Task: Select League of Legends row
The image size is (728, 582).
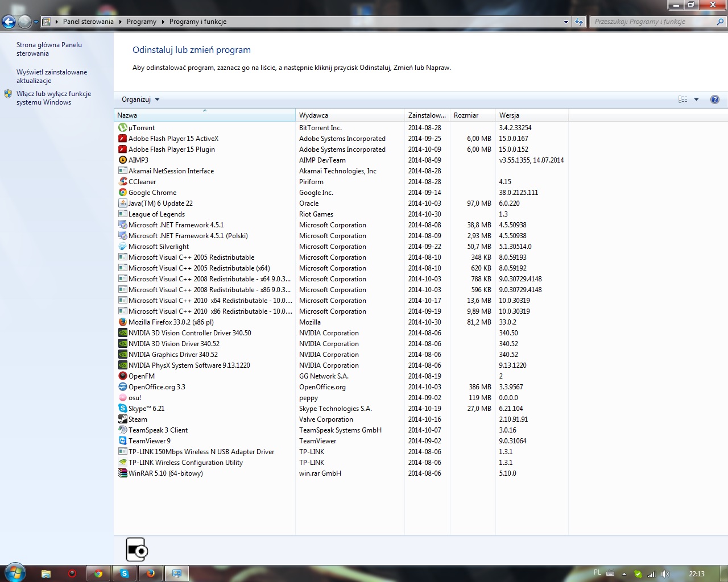Action: tap(341, 214)
